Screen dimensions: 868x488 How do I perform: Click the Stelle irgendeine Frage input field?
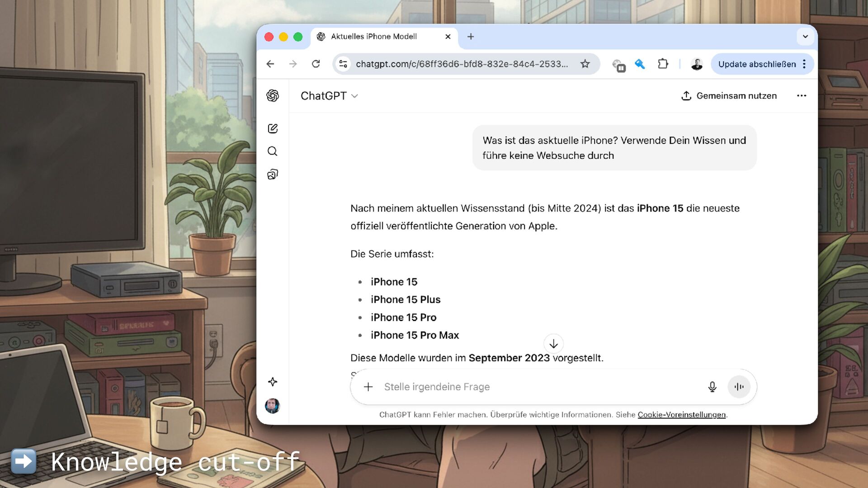538,387
